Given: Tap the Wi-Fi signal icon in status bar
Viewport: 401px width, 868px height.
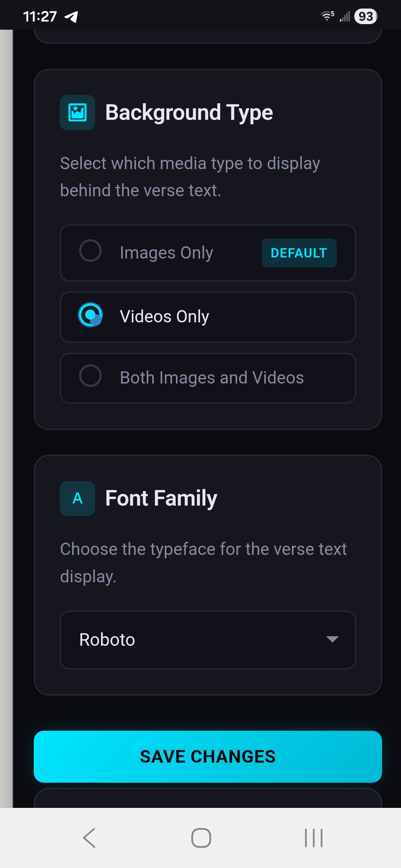Looking at the screenshot, I should [x=326, y=16].
